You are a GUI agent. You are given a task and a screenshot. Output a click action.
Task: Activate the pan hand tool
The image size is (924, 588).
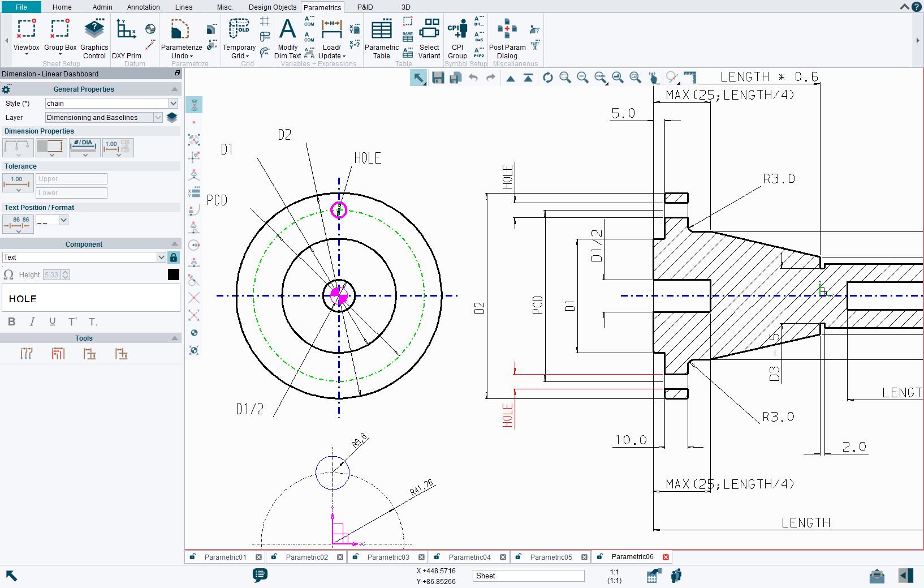coord(653,78)
